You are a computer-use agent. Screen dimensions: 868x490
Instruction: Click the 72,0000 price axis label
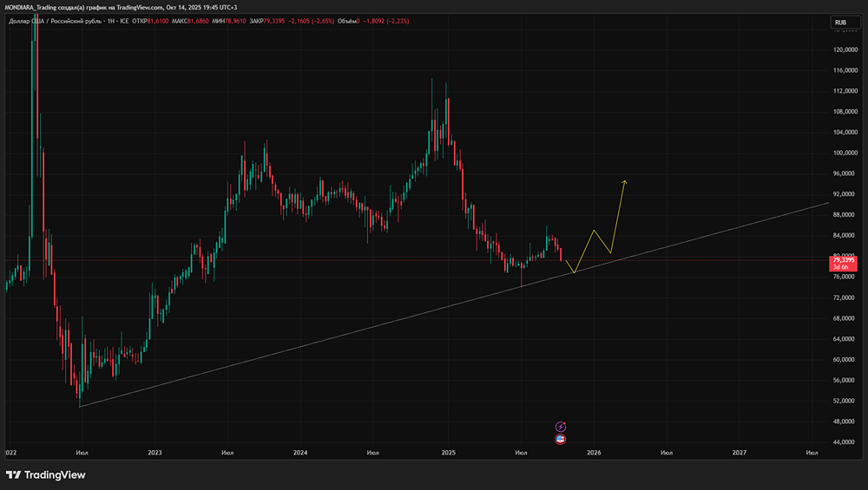845,297
